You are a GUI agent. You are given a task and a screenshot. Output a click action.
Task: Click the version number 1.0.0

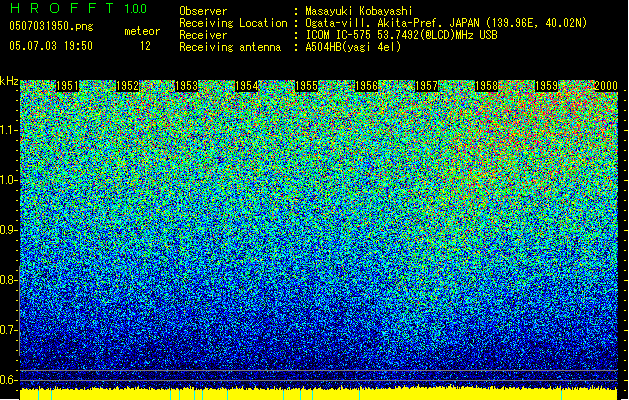point(136,8)
